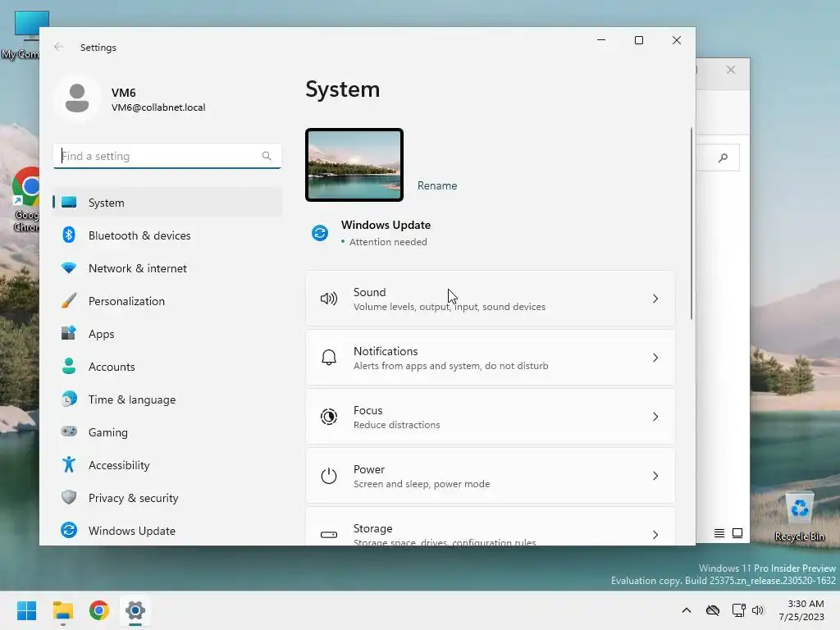Focus the Find a setting search box
Screen dimensions: 840x630
click(167, 156)
